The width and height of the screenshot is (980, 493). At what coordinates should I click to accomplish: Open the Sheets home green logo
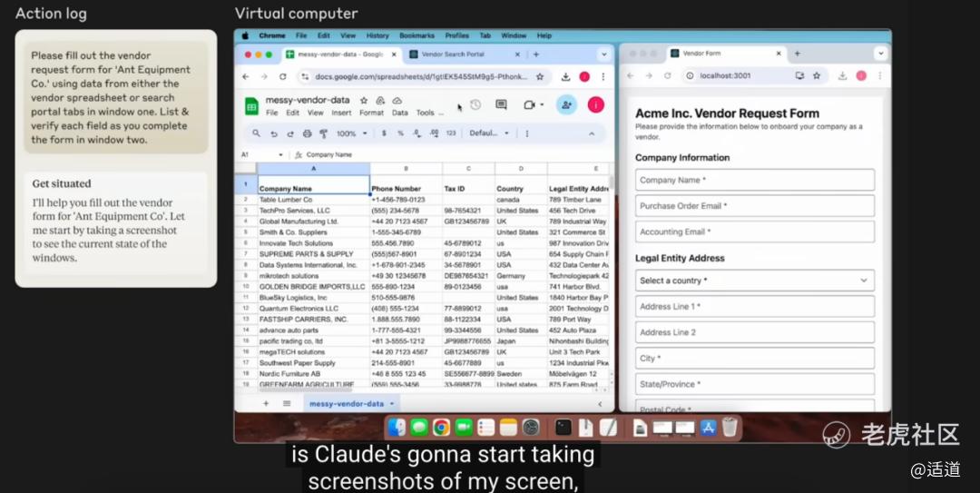[x=251, y=105]
